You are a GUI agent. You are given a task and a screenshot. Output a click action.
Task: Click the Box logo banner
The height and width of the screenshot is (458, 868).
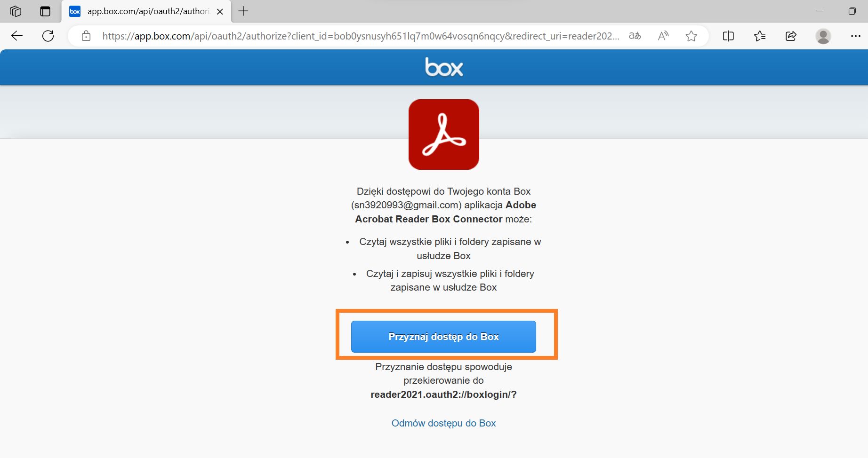coord(443,67)
